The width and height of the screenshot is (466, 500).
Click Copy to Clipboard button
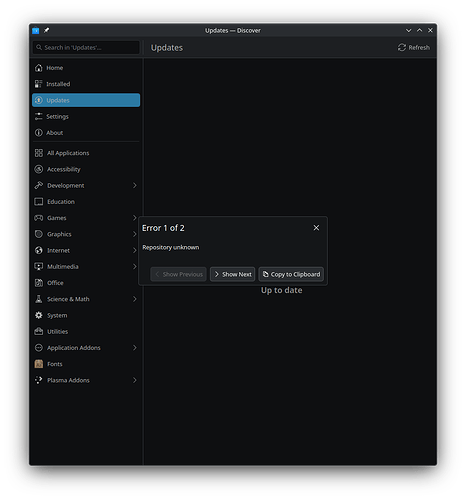[x=291, y=274]
